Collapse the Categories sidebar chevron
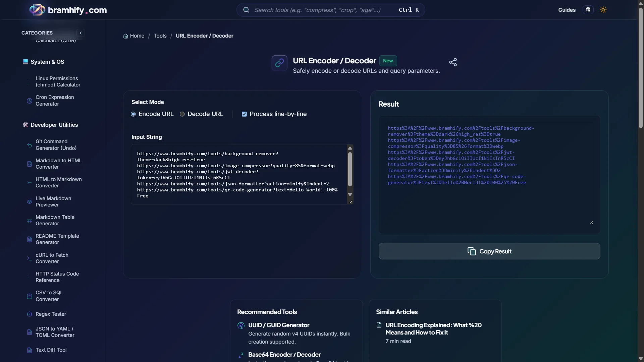The width and height of the screenshot is (644, 362). tap(80, 33)
